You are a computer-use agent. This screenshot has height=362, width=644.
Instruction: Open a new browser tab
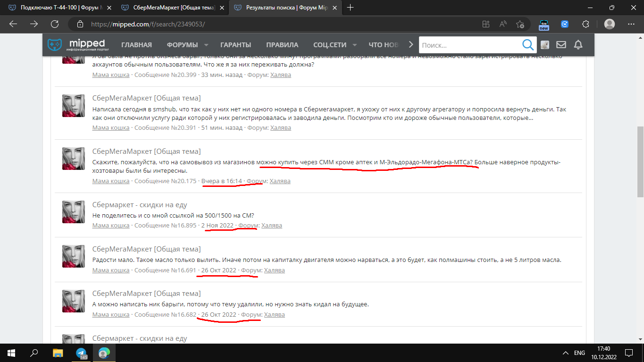coord(351,8)
